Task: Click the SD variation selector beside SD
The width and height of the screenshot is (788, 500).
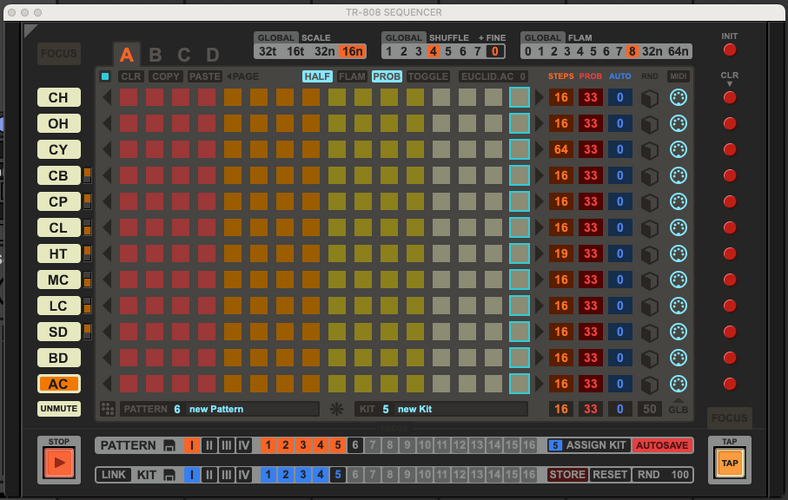Action: [x=87, y=332]
